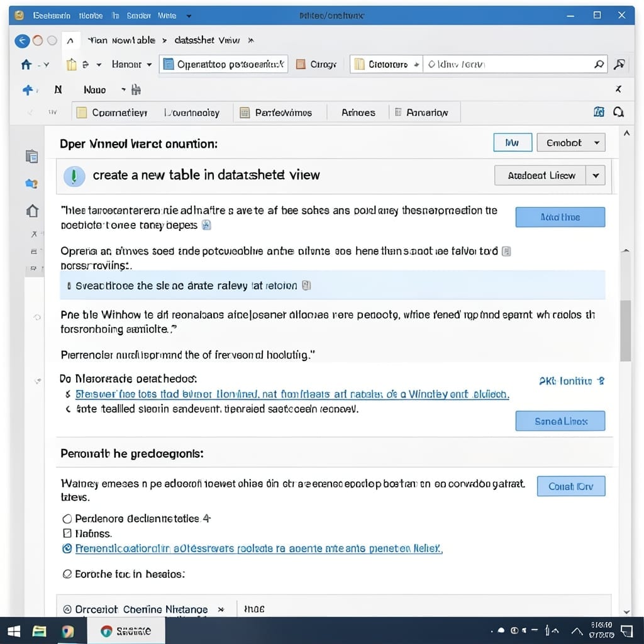The height and width of the screenshot is (644, 644).
Task: Click the search magnifier in address field
Action: [599, 64]
